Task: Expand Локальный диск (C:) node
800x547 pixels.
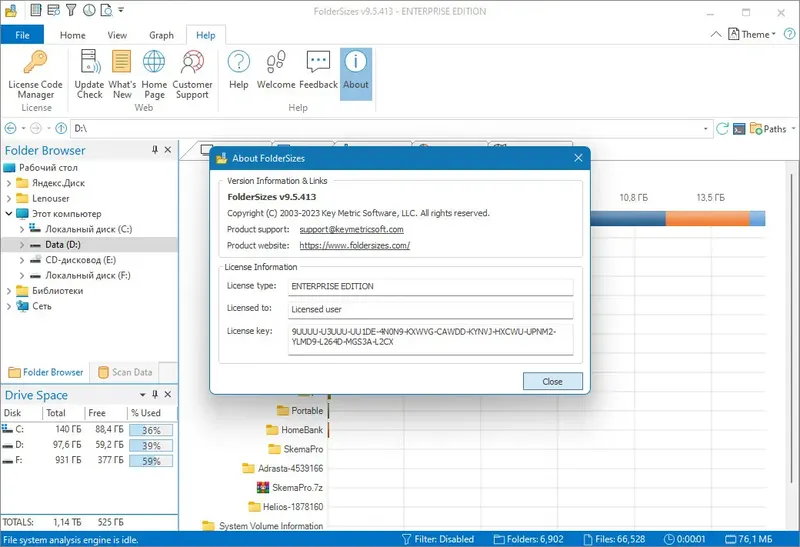Action: [x=21, y=229]
